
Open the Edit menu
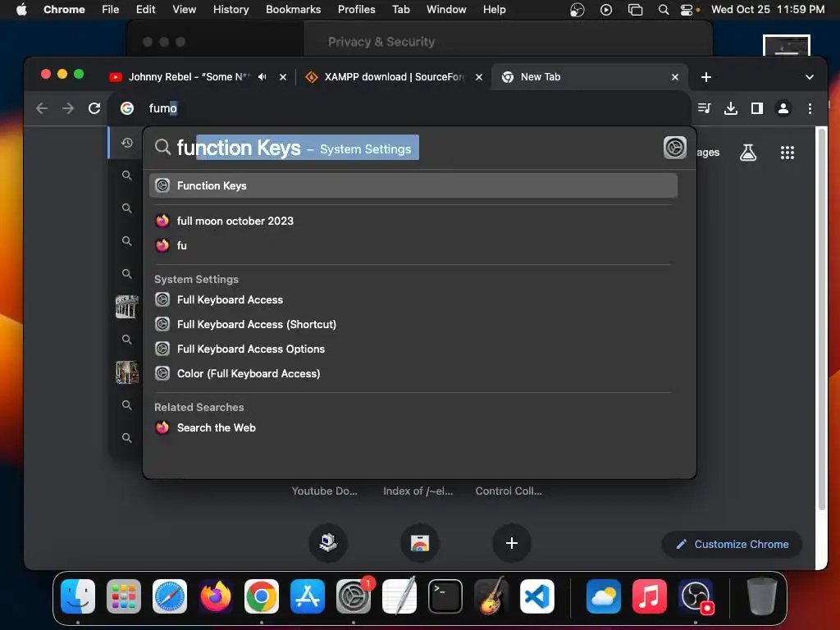coord(145,10)
